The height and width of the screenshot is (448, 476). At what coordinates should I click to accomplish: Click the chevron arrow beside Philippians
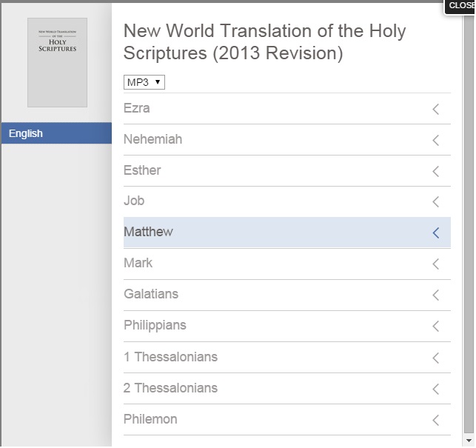point(436,326)
